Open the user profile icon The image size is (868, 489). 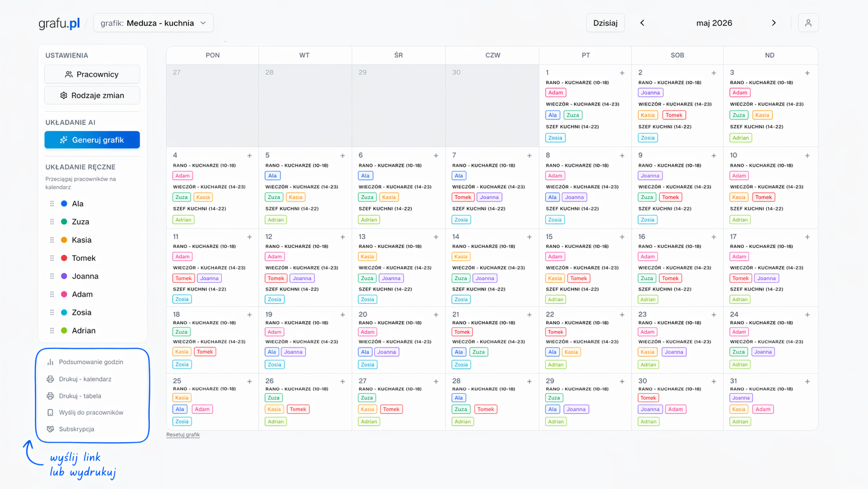coord(808,23)
